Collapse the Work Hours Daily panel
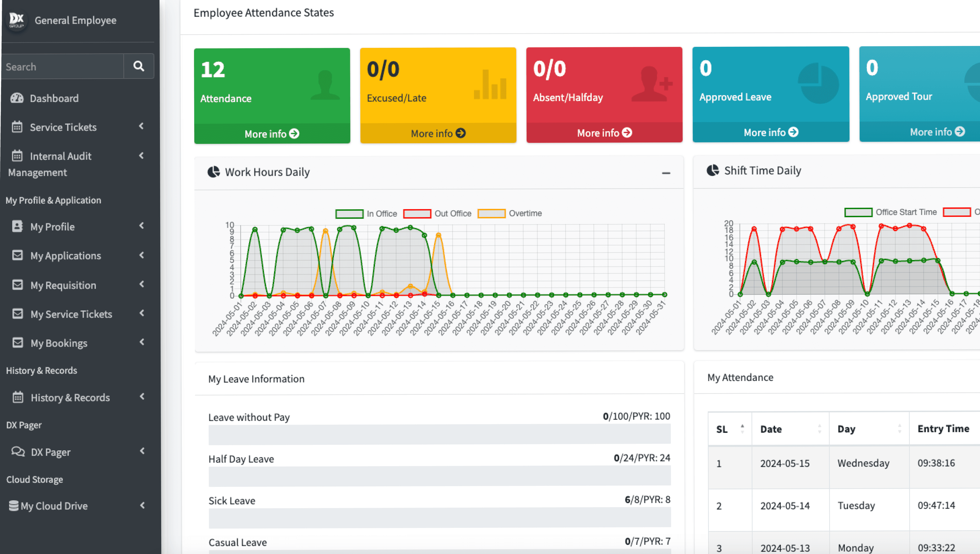 (666, 173)
